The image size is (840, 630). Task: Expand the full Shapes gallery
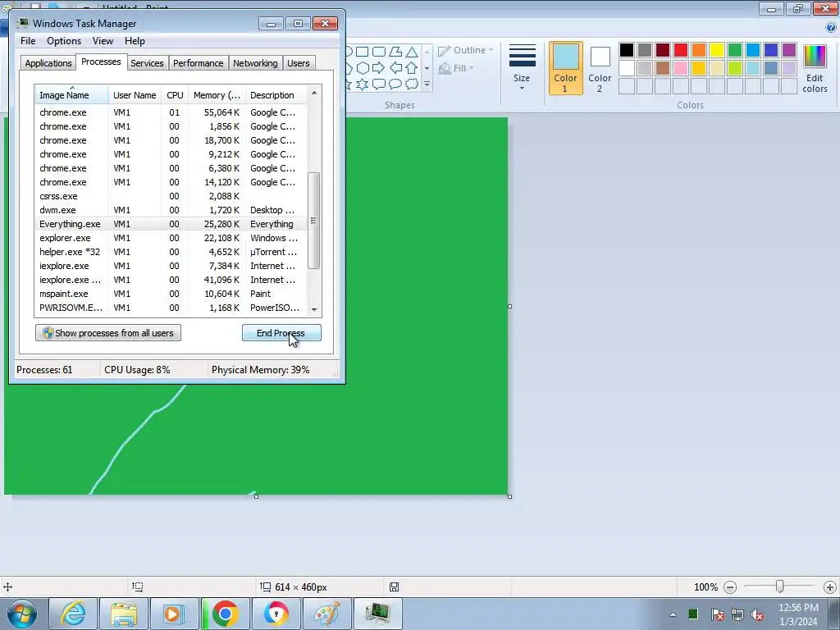click(427, 84)
